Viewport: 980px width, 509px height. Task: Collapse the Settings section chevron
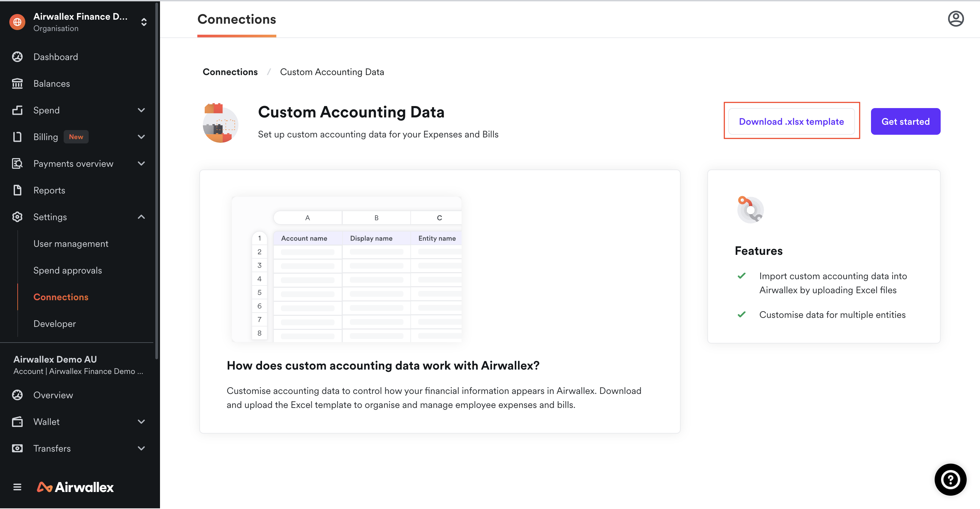click(x=141, y=216)
